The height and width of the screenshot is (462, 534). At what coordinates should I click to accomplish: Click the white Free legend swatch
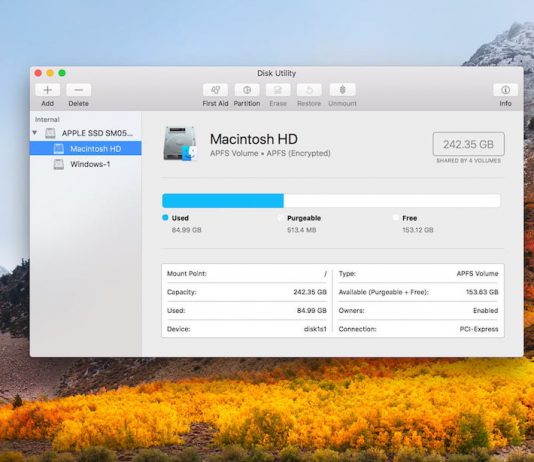(395, 218)
